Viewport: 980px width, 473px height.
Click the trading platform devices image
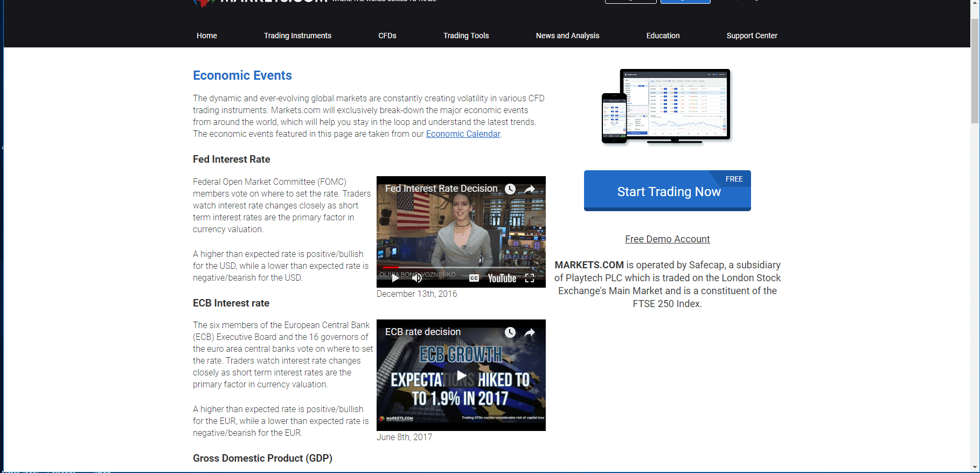(666, 107)
